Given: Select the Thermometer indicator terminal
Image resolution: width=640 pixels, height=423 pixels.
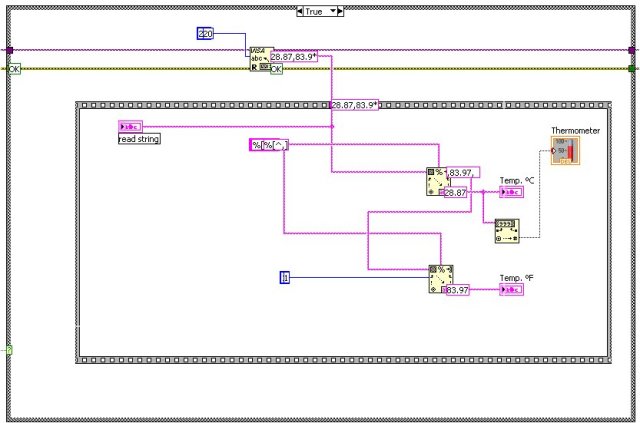Looking at the screenshot, I should (565, 152).
